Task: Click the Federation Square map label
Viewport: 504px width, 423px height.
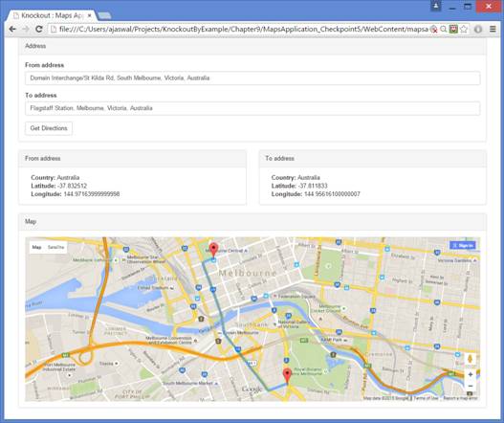Action: [x=296, y=297]
